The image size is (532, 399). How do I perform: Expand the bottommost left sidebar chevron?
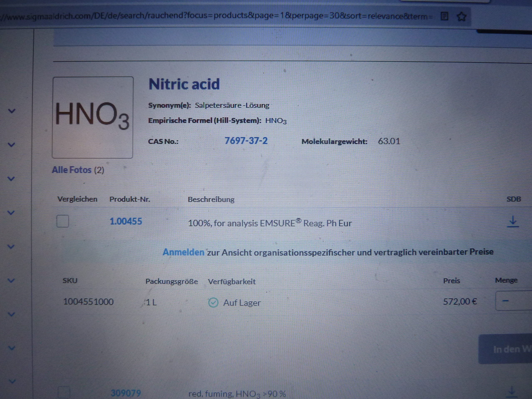click(x=12, y=382)
